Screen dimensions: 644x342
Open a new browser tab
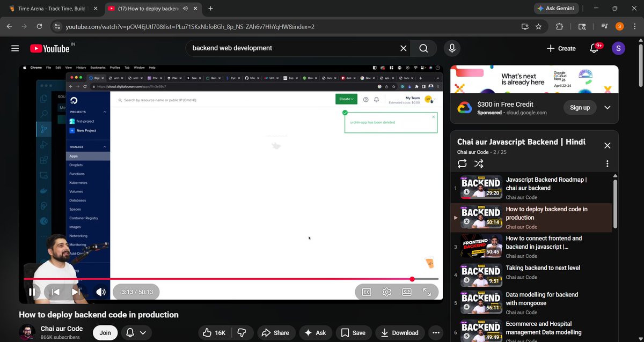click(210, 9)
